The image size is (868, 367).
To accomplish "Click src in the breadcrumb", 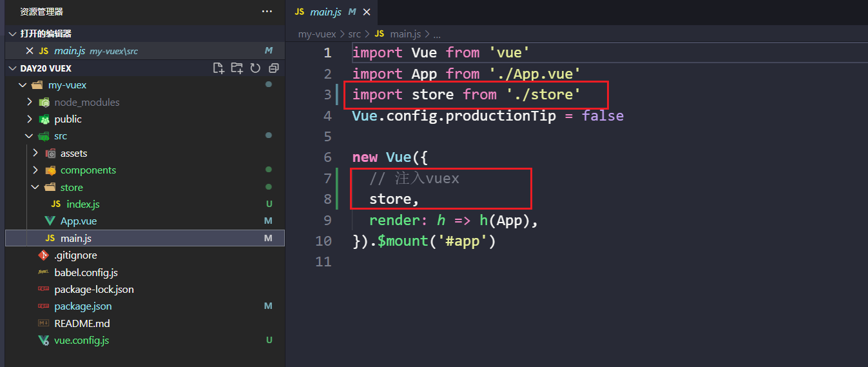I will click(x=354, y=34).
